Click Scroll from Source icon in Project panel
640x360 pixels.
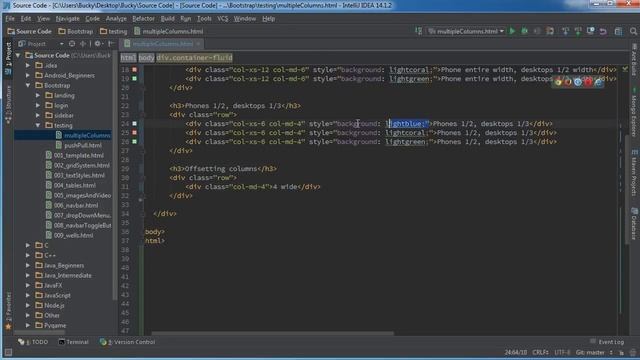coord(72,44)
